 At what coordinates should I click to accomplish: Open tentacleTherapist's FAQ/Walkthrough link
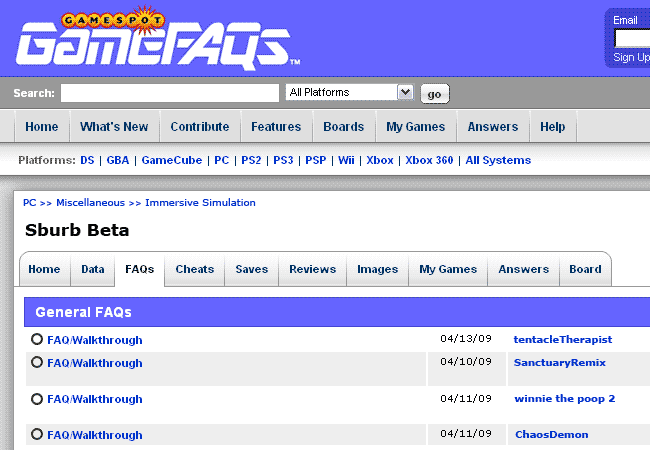95,340
